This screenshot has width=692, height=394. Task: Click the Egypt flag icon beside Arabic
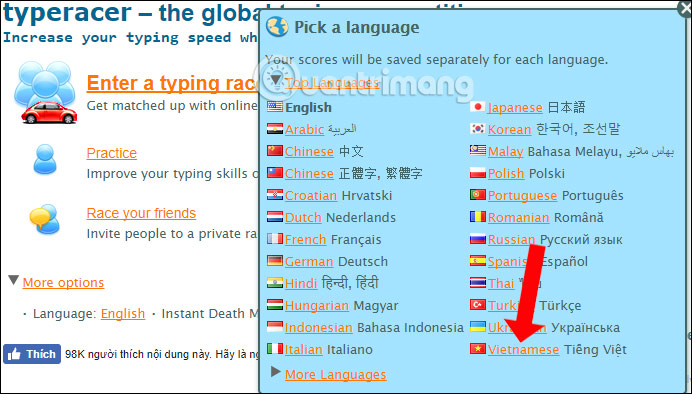tap(275, 129)
